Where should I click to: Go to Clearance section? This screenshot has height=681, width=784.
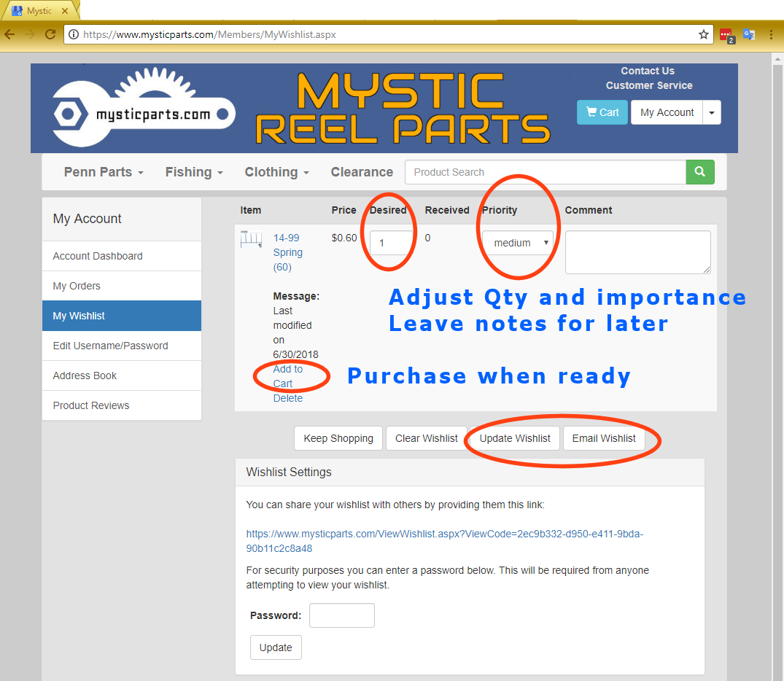[362, 172]
